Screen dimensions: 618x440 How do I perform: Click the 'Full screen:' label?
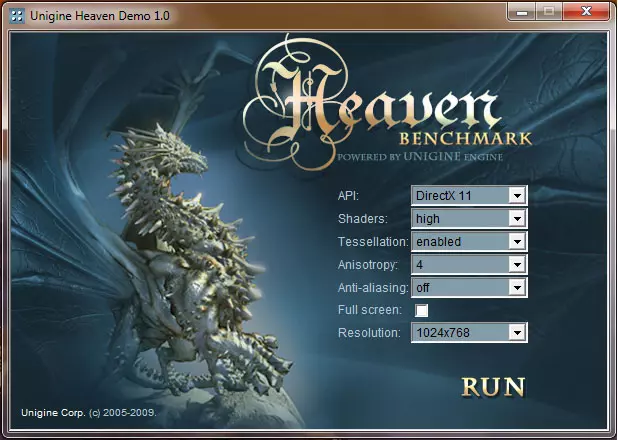pos(370,310)
